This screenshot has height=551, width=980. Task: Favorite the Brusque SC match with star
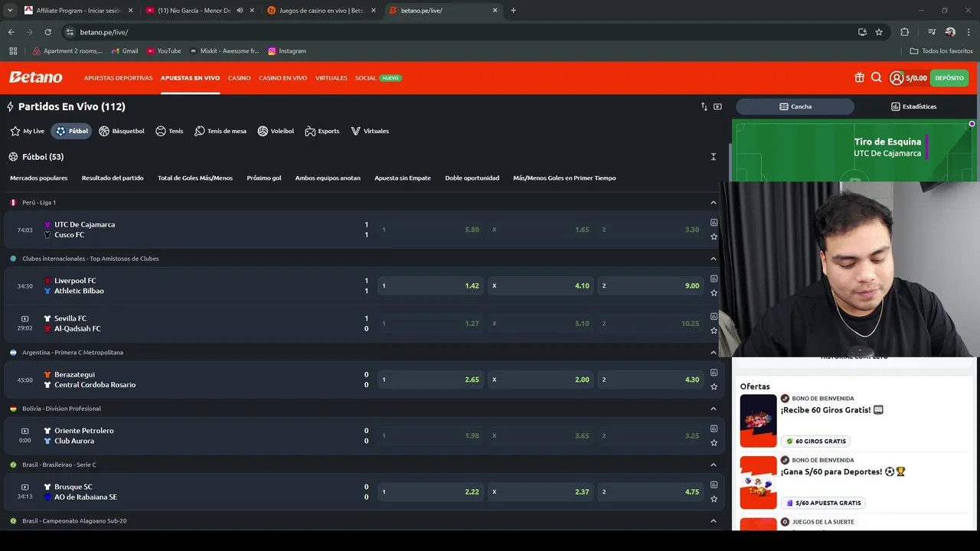click(x=714, y=498)
